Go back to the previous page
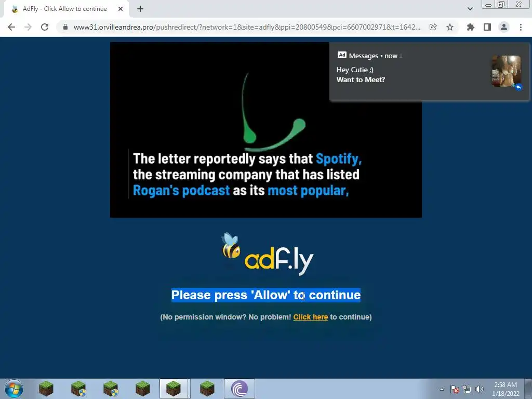This screenshot has width=532, height=399. pyautogui.click(x=11, y=27)
